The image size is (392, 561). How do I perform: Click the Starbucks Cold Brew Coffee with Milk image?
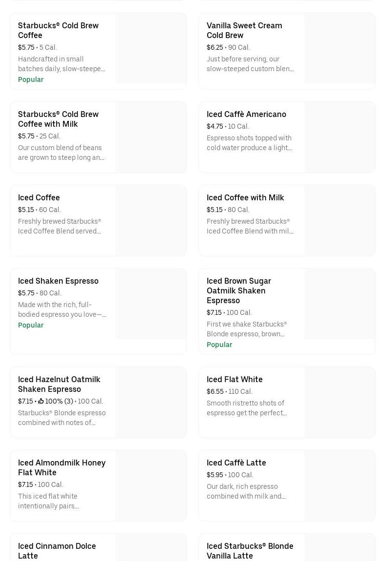[151, 137]
